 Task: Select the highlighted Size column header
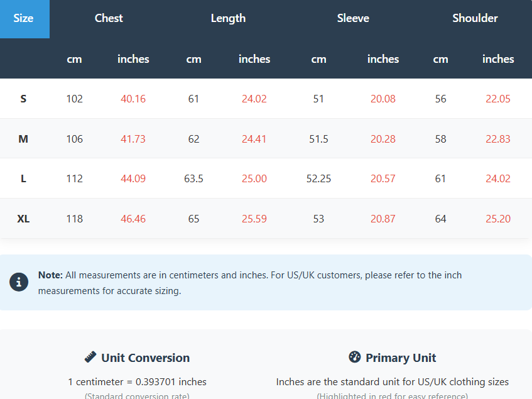(x=24, y=18)
